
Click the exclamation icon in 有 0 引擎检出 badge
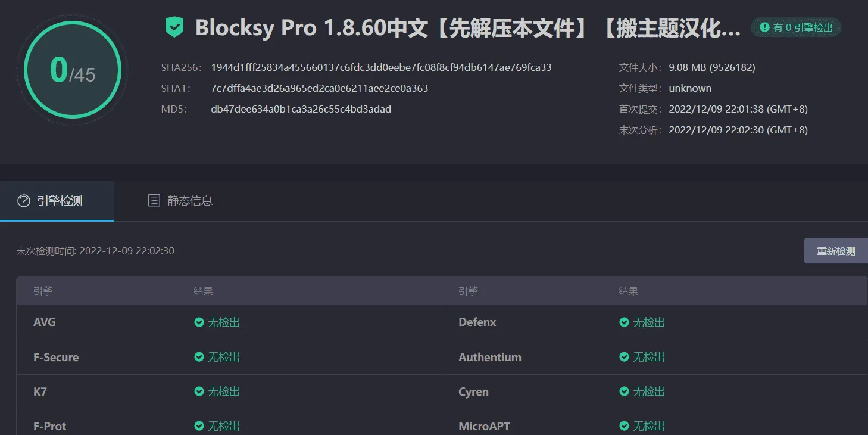tap(765, 27)
